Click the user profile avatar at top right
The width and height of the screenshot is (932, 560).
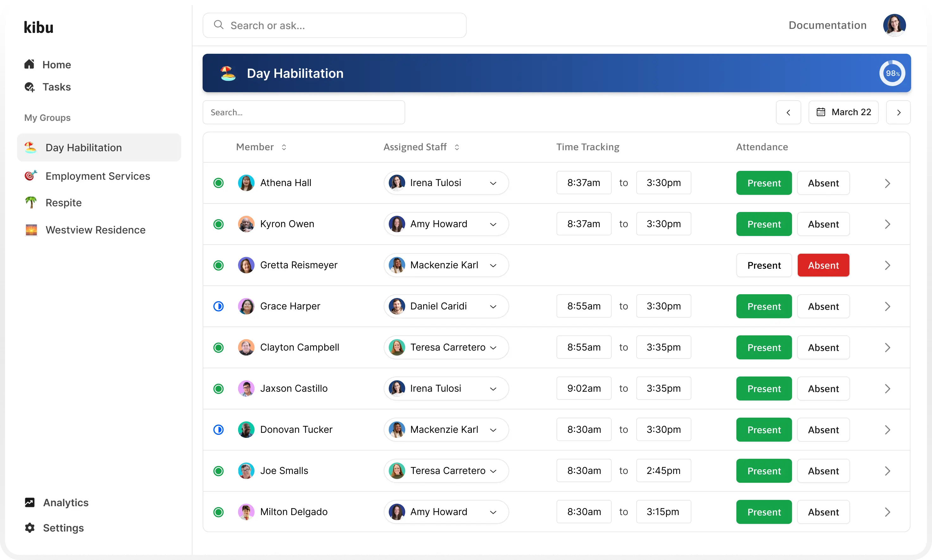[x=894, y=25]
